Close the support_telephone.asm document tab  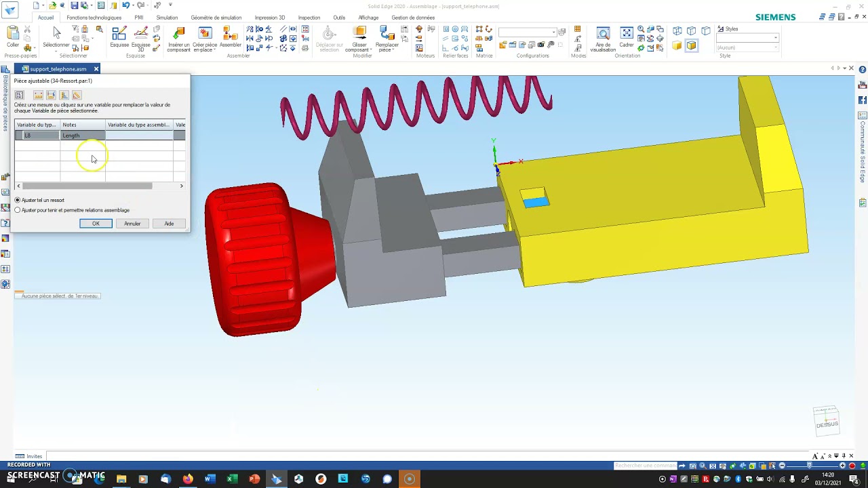(96, 69)
